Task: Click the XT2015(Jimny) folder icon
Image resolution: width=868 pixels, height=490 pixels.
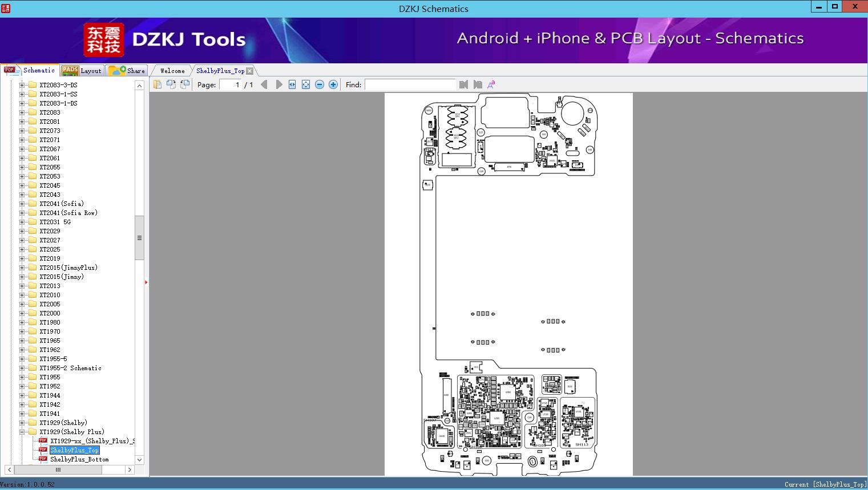Action: [33, 277]
